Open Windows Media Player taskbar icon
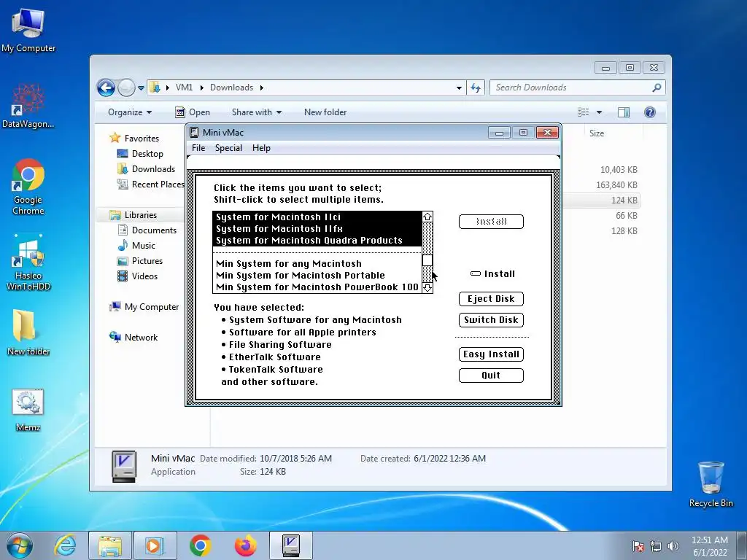Screen dimensions: 747x560 tap(155, 545)
